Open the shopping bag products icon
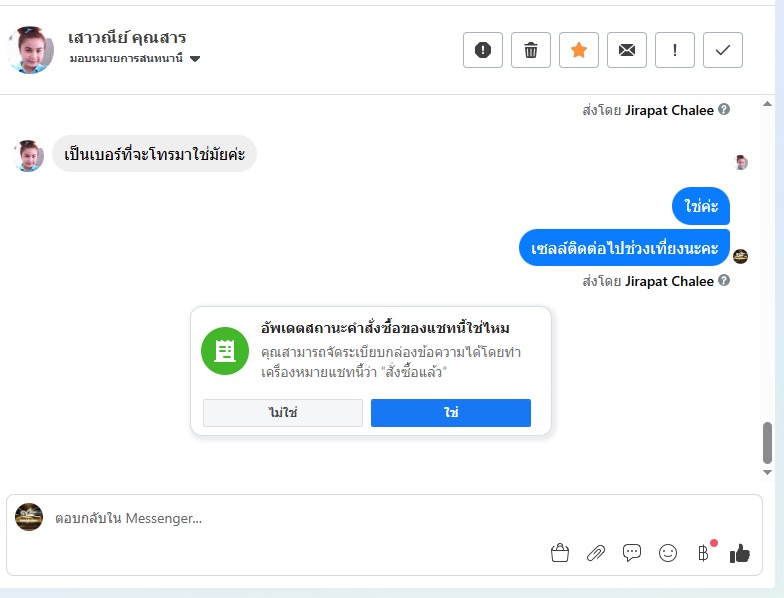Viewport: 784px width, 598px height. (x=559, y=552)
